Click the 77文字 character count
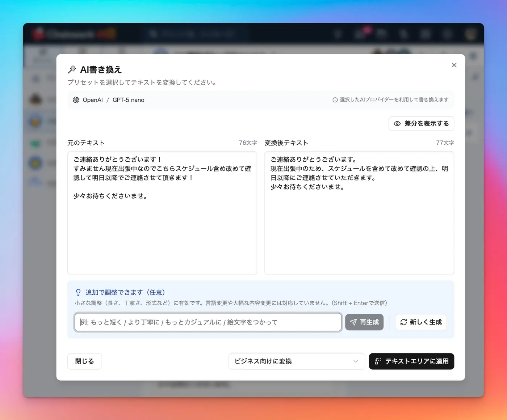Screen dimensions: 507x420 click(x=445, y=143)
